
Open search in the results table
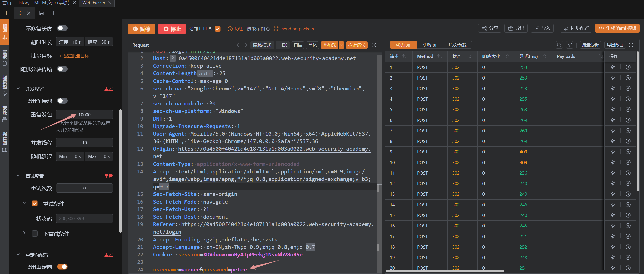559,45
